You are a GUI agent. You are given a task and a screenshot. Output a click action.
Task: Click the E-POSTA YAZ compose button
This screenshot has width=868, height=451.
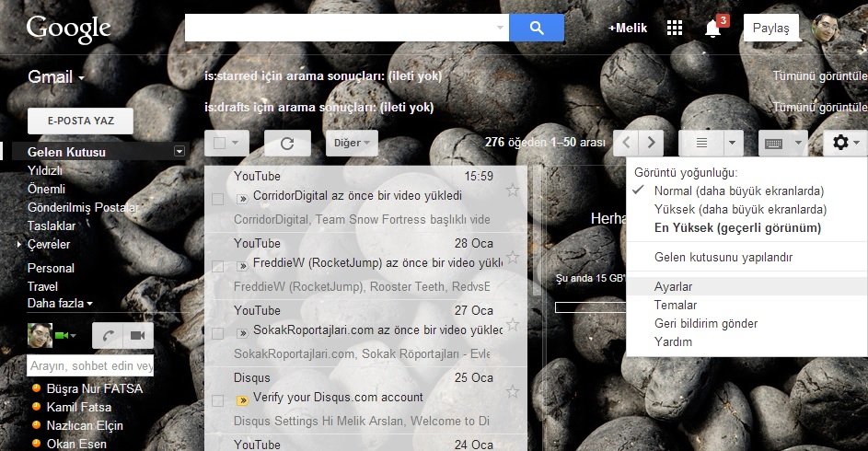pyautogui.click(x=80, y=121)
